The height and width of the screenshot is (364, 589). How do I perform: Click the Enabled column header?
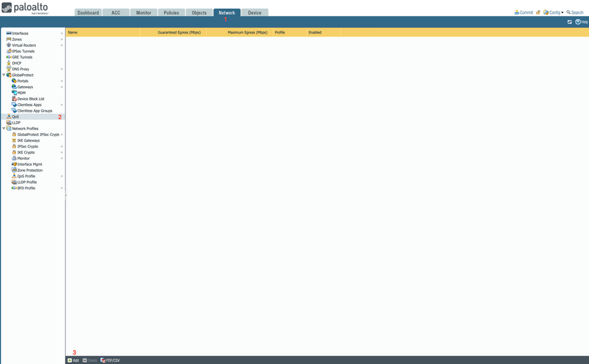(315, 32)
